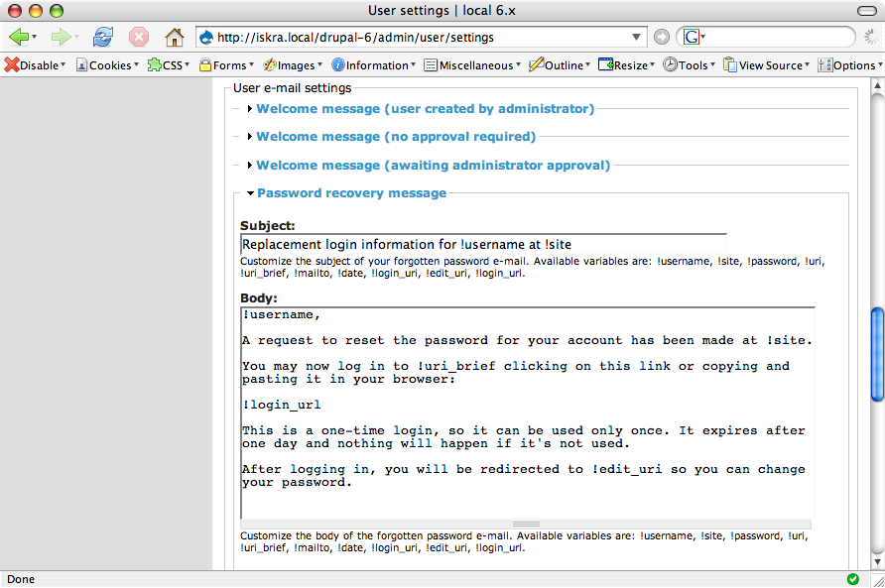This screenshot has height=588, width=885.
Task: Click the browser Back arrow button
Action: pos(18,38)
